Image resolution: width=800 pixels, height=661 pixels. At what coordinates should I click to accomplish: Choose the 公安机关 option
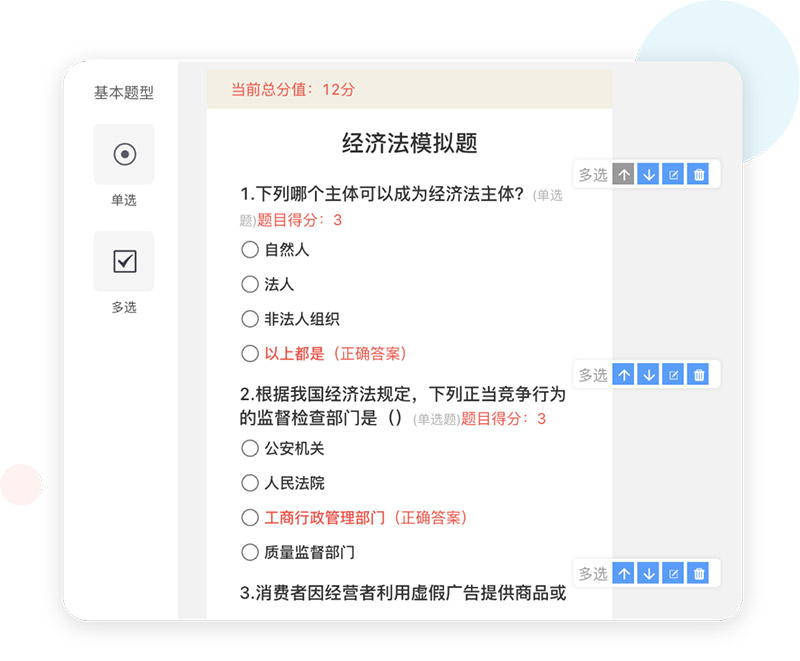250,449
